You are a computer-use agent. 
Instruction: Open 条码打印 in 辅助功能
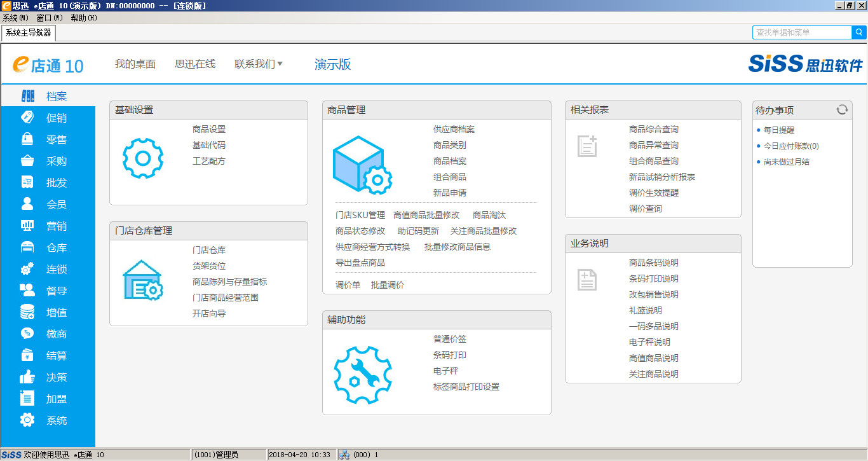click(450, 355)
